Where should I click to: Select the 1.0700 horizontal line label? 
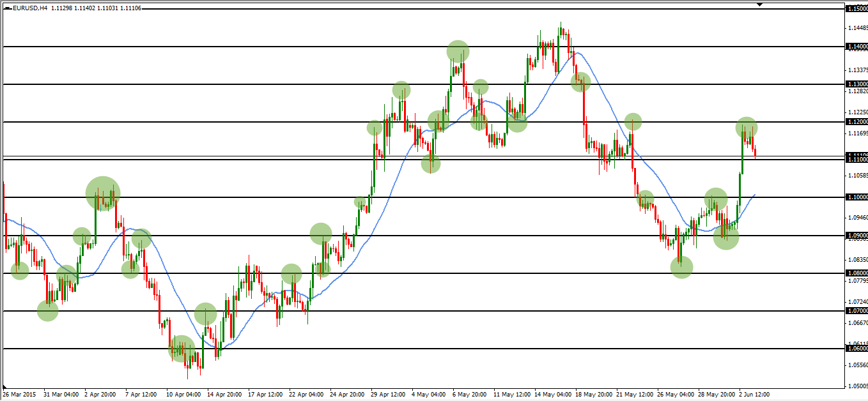(x=856, y=311)
